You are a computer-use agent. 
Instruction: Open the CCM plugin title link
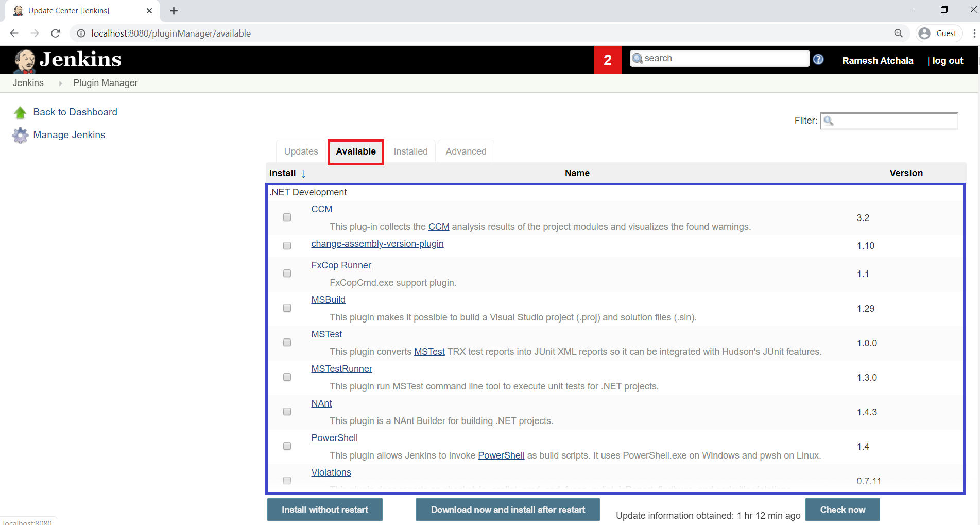click(x=322, y=209)
